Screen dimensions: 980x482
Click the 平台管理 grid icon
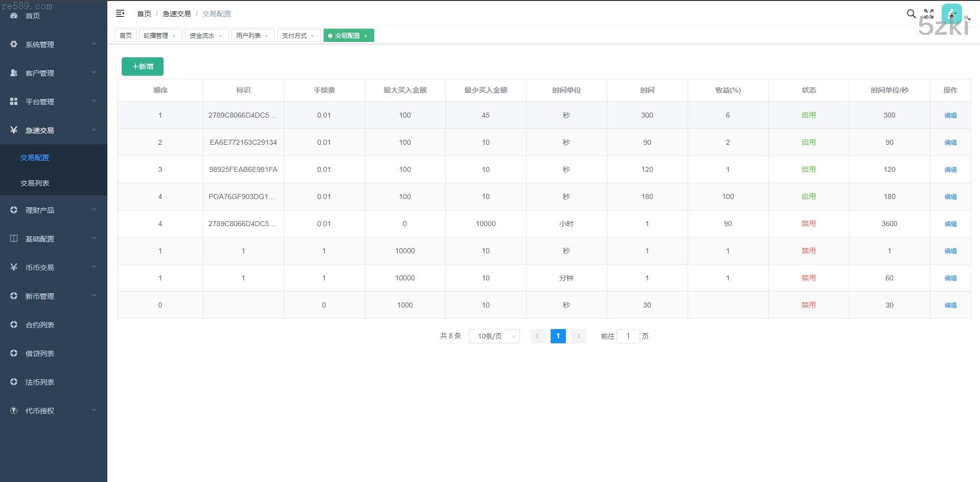click(14, 102)
